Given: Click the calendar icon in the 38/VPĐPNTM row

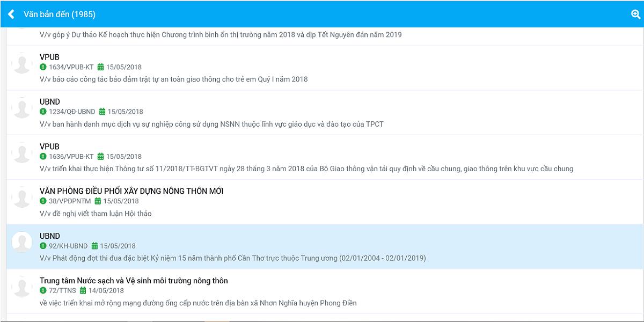Looking at the screenshot, I should pyautogui.click(x=98, y=201).
